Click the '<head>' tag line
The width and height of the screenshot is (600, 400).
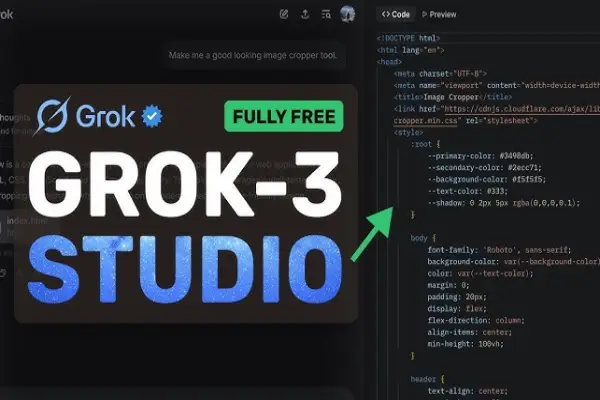click(x=389, y=62)
